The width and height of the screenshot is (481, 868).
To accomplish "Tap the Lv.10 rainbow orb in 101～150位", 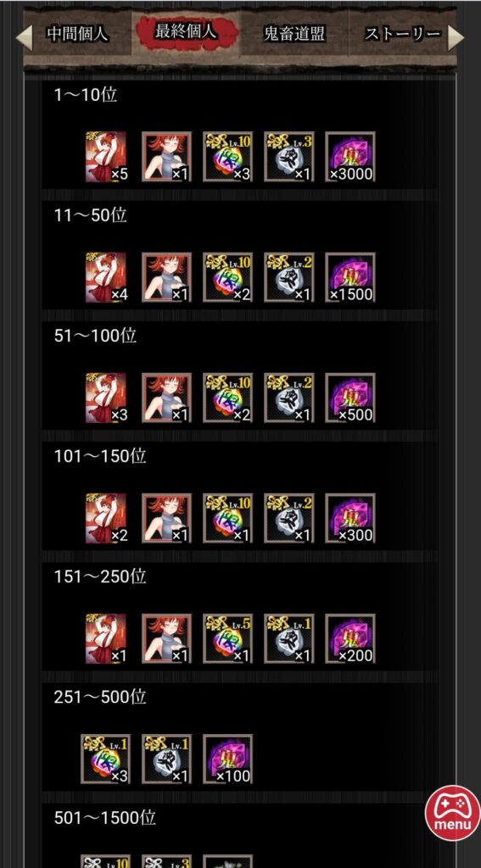I will (227, 518).
